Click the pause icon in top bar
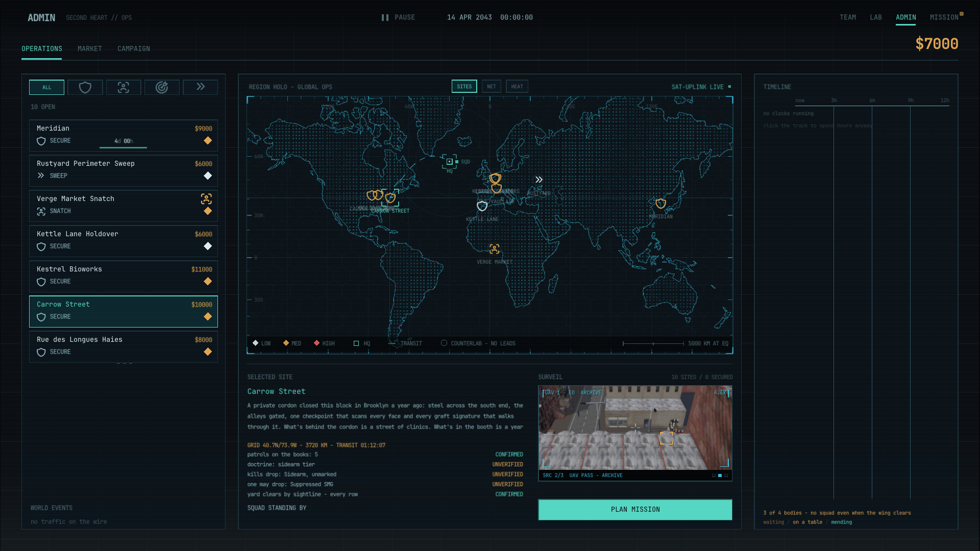This screenshot has width=980, height=551. [385, 17]
